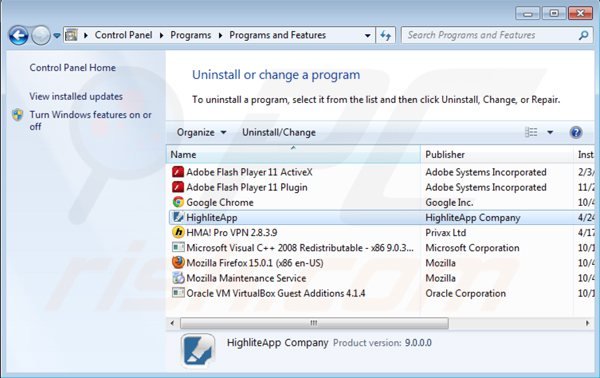Click publisher Privax Ltd cell
This screenshot has height=378, width=600.
pyautogui.click(x=446, y=233)
